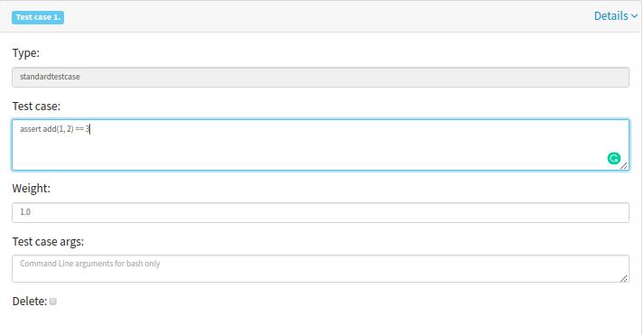
Task: Click into the Weight input field
Action: click(x=320, y=212)
